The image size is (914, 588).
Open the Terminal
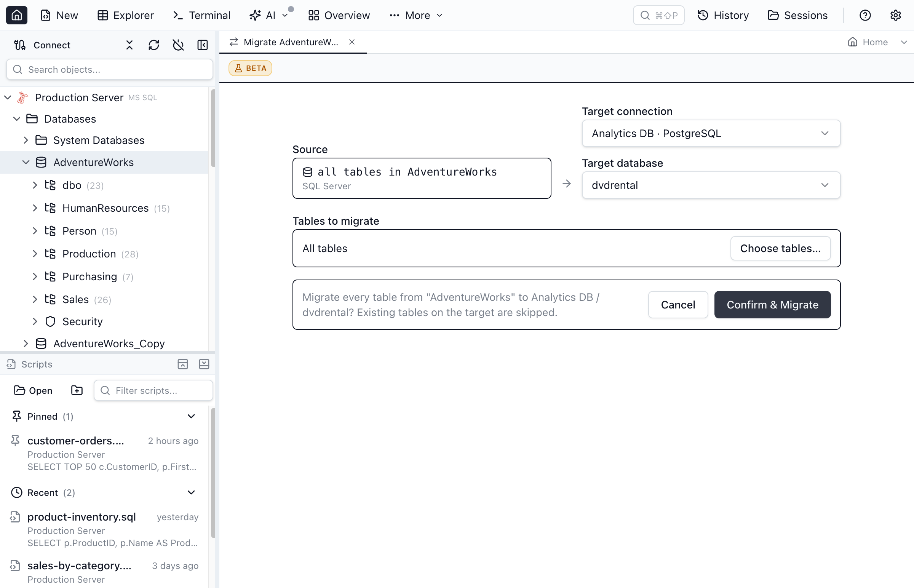pos(201,15)
